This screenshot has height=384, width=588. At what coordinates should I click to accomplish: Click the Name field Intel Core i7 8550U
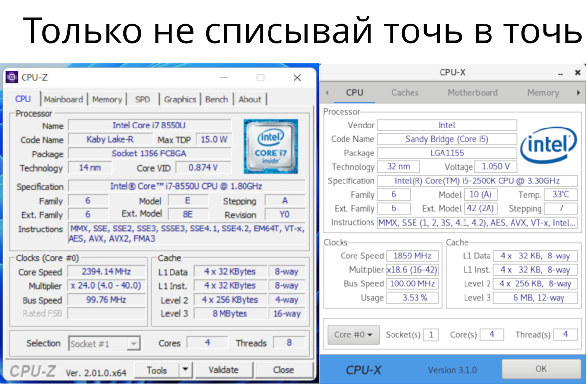[149, 126]
